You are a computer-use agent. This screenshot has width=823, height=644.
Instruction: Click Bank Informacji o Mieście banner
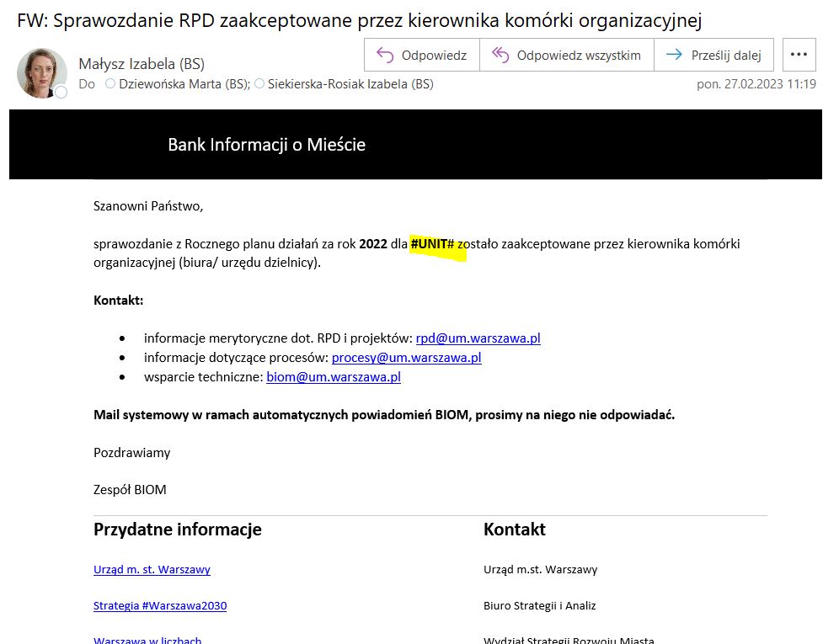click(266, 145)
